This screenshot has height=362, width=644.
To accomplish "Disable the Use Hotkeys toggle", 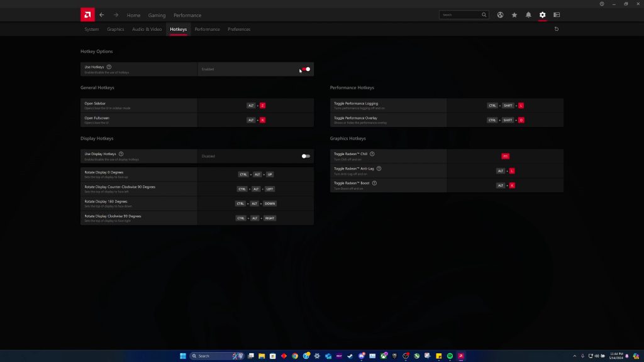I will [x=306, y=69].
